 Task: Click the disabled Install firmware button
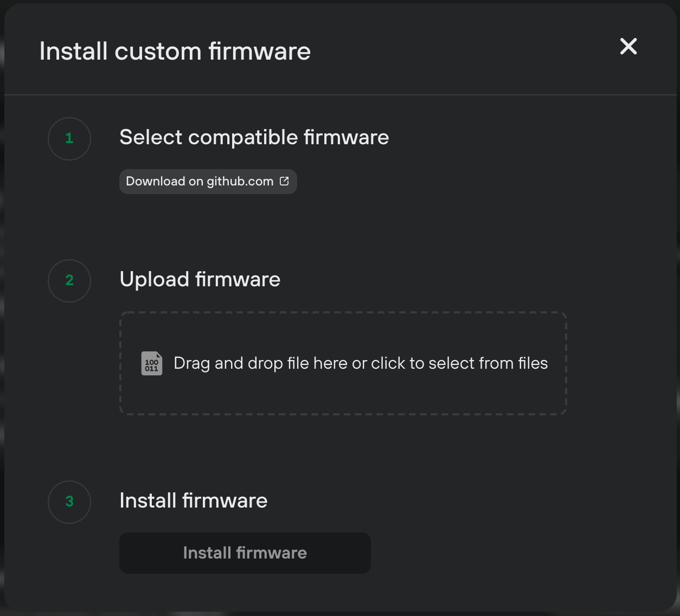245,553
